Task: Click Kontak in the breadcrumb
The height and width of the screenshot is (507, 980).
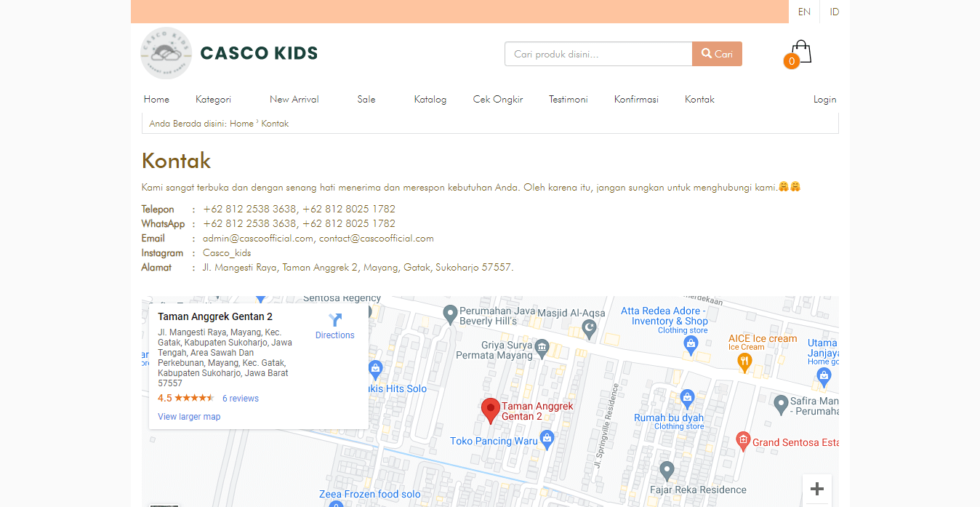Action: click(275, 124)
